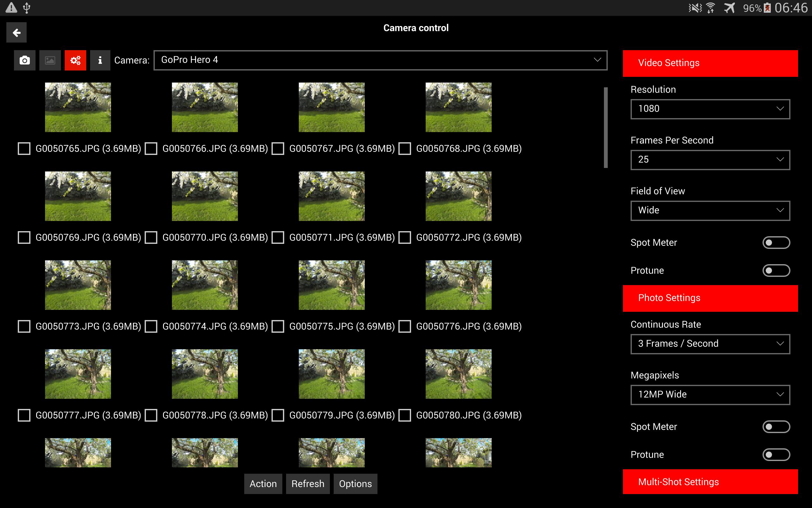This screenshot has width=812, height=508.
Task: Check the box for G0050765.JPG
Action: [x=24, y=149]
